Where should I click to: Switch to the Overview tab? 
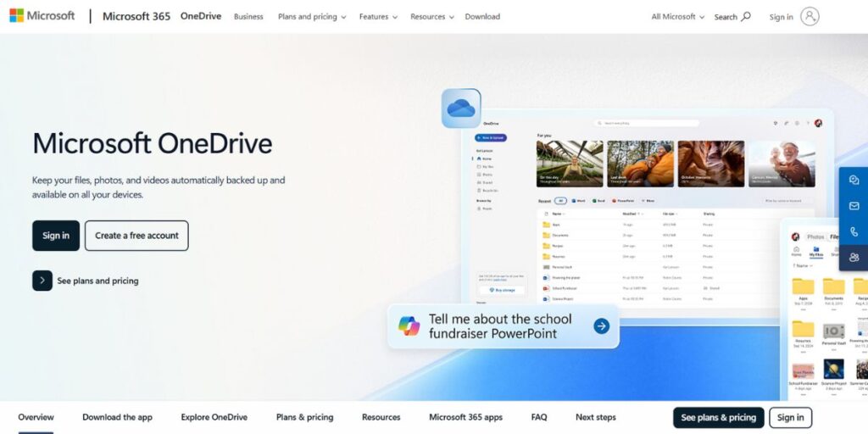(36, 417)
